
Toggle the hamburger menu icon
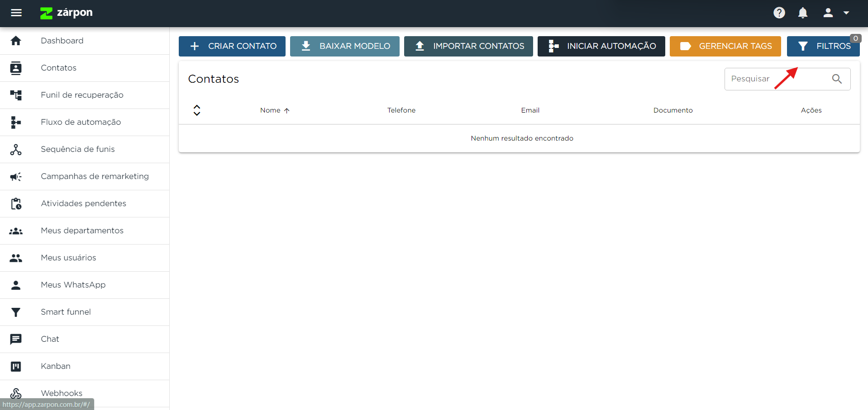[x=16, y=13]
